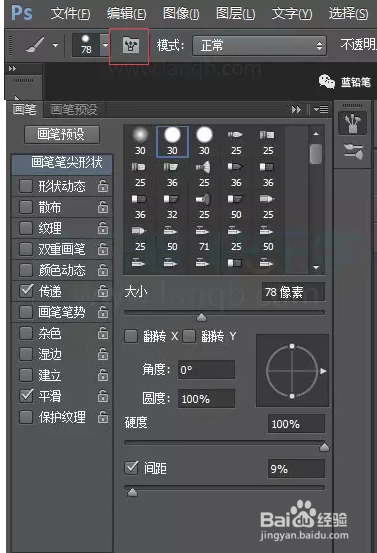Toggle the lock icon for 传递
This screenshot has width=377, height=553.
103,291
